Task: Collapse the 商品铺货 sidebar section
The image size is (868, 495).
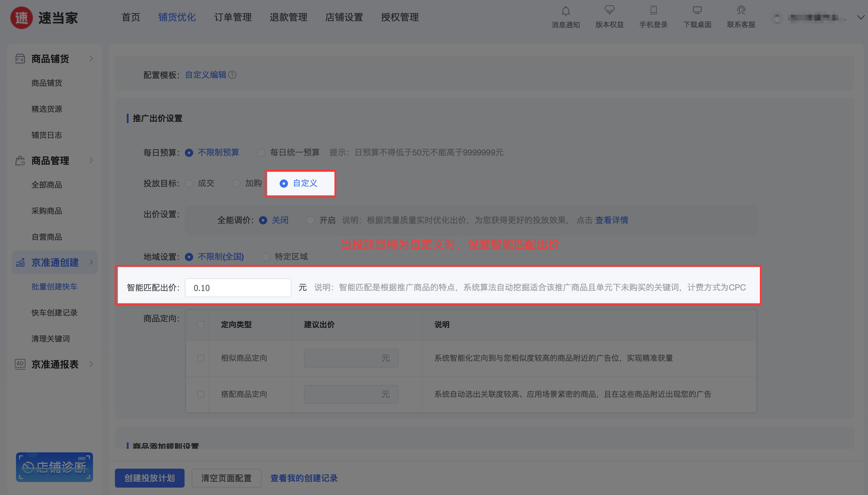Action: [91, 59]
